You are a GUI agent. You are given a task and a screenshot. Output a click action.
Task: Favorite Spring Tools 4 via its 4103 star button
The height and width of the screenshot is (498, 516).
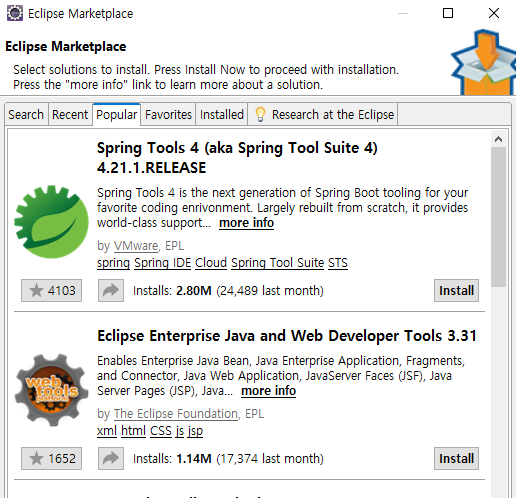pos(51,290)
